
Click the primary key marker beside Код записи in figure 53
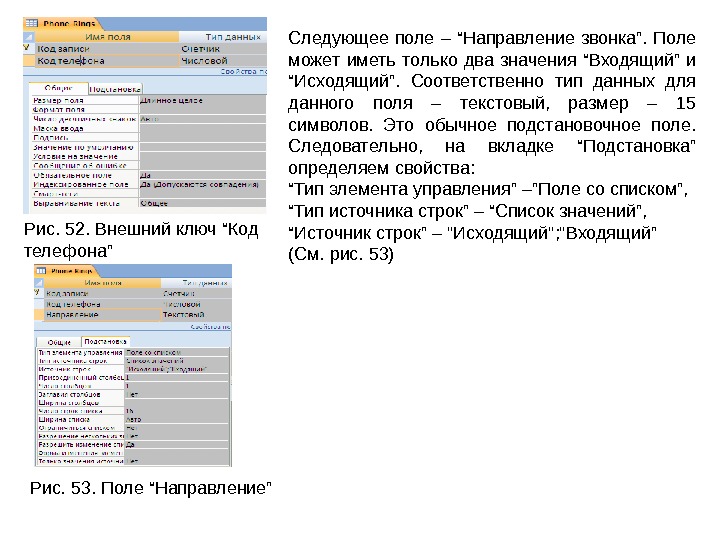tap(37, 292)
